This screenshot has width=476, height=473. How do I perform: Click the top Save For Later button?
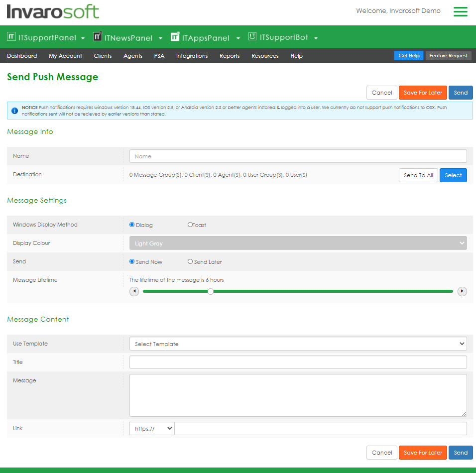(423, 93)
